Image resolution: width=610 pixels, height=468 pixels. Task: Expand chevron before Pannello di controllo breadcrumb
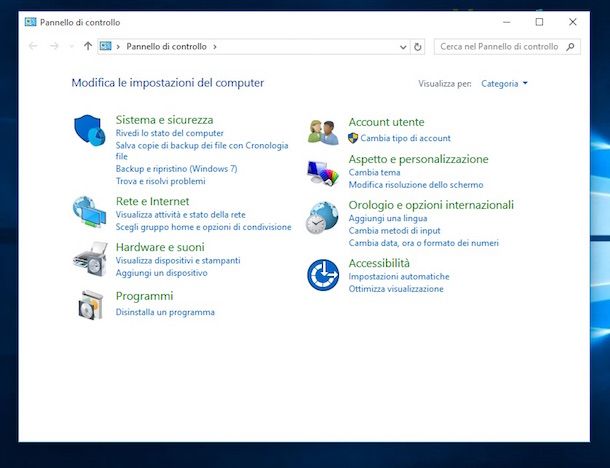[x=118, y=47]
